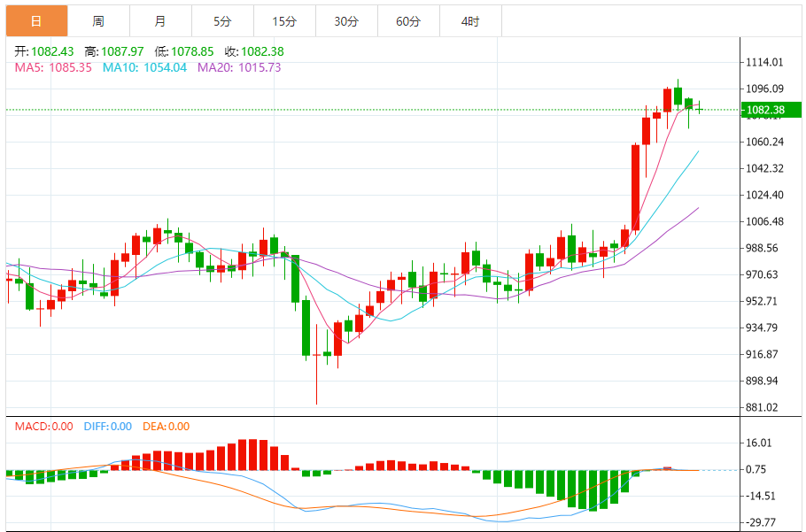Image resolution: width=806 pixels, height=532 pixels.
Task: Click the green current price tag 1082.38
Action: (x=771, y=110)
